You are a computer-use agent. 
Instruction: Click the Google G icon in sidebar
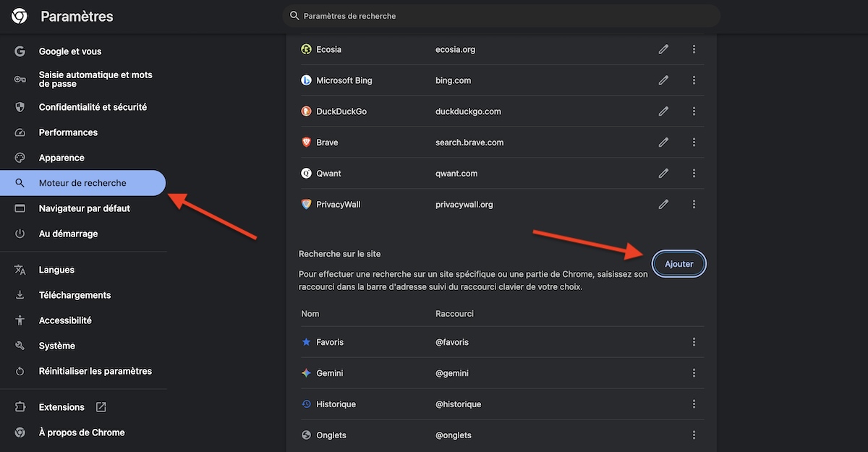coord(20,51)
